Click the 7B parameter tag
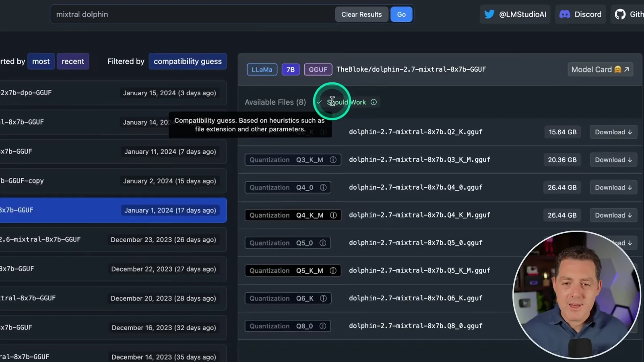This screenshot has height=362, width=644. tap(291, 70)
